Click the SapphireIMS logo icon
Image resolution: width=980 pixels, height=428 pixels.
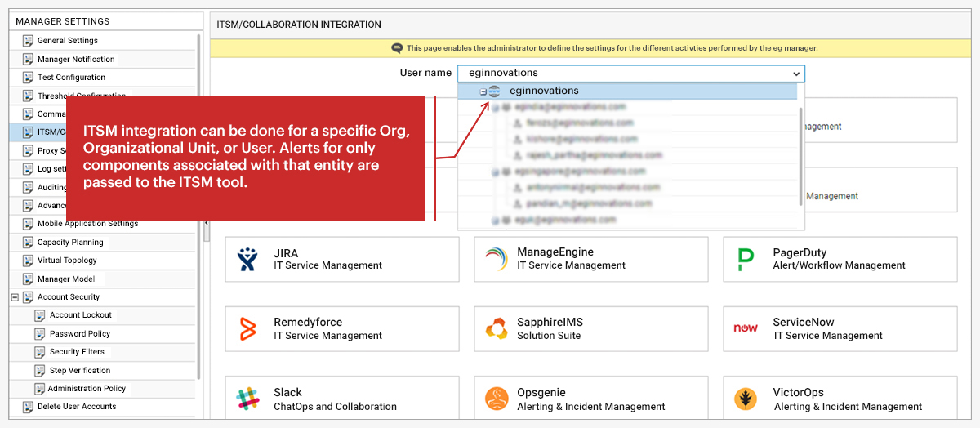tap(496, 328)
